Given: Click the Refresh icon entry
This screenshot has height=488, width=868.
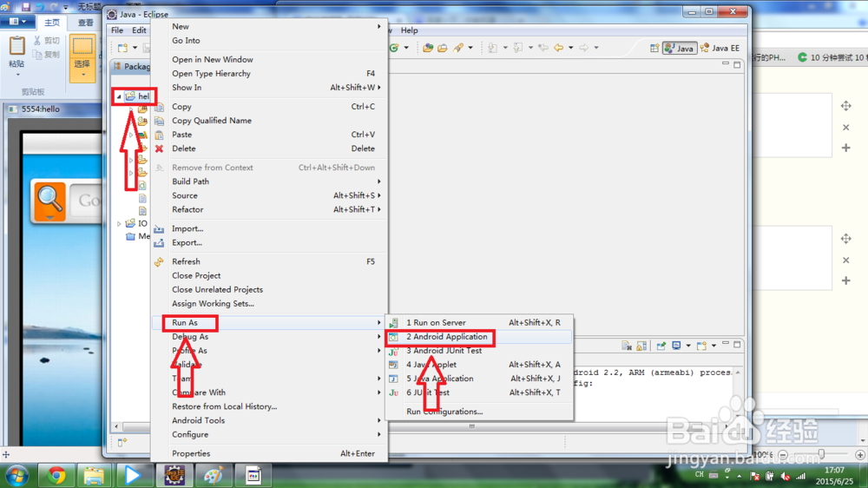Looking at the screenshot, I should point(160,261).
